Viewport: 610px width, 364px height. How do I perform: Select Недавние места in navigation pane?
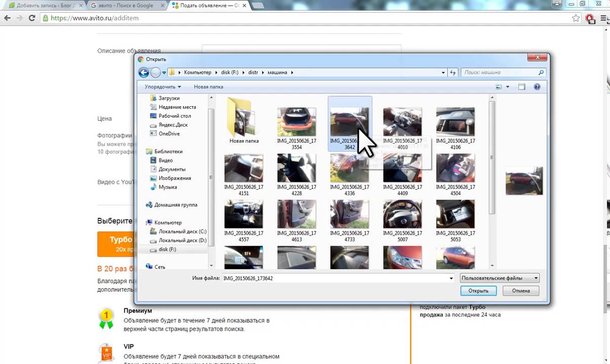177,107
